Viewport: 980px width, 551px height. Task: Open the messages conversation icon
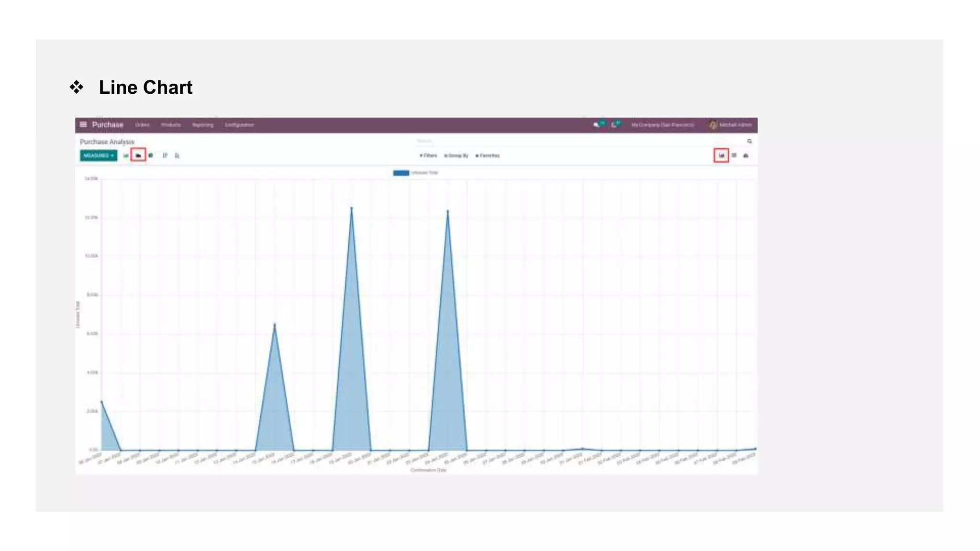(596, 125)
